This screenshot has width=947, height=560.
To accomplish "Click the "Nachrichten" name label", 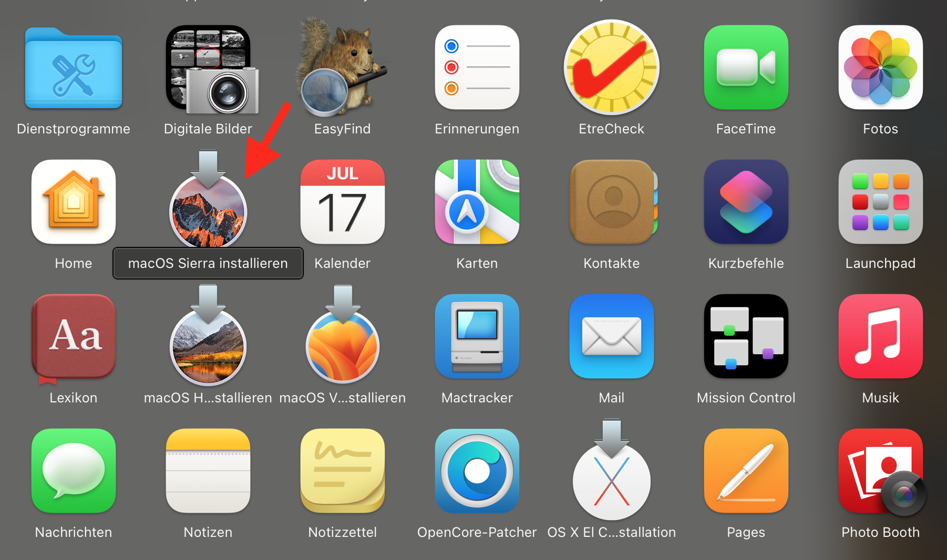I will click(x=74, y=532).
